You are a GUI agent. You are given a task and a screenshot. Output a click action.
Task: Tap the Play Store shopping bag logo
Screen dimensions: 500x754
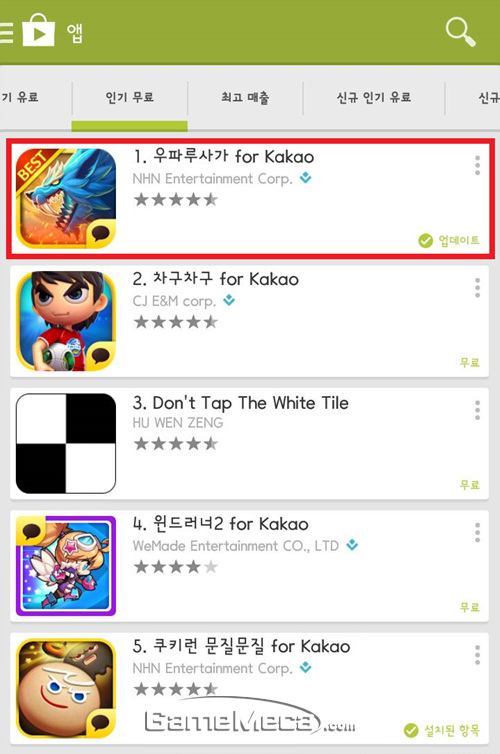(x=38, y=30)
